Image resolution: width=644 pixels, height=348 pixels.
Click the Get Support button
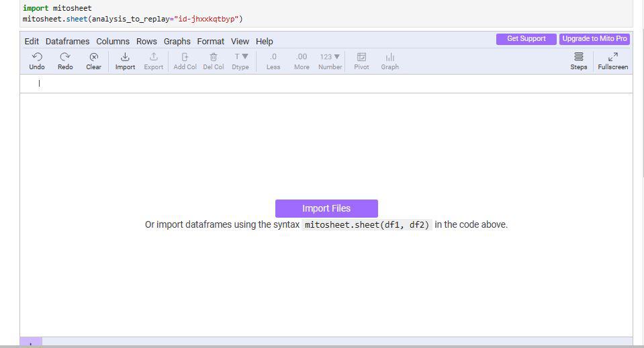[526, 39]
